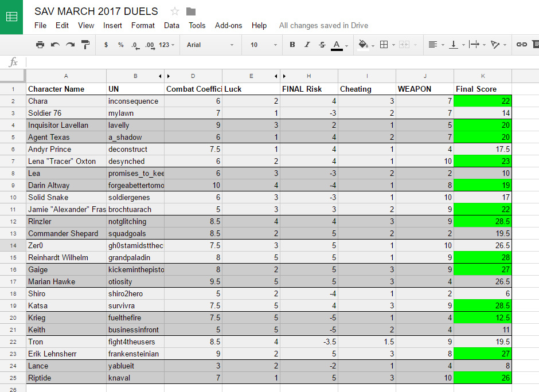Expand hidden columns via arrow in column H header

[x=284, y=76]
